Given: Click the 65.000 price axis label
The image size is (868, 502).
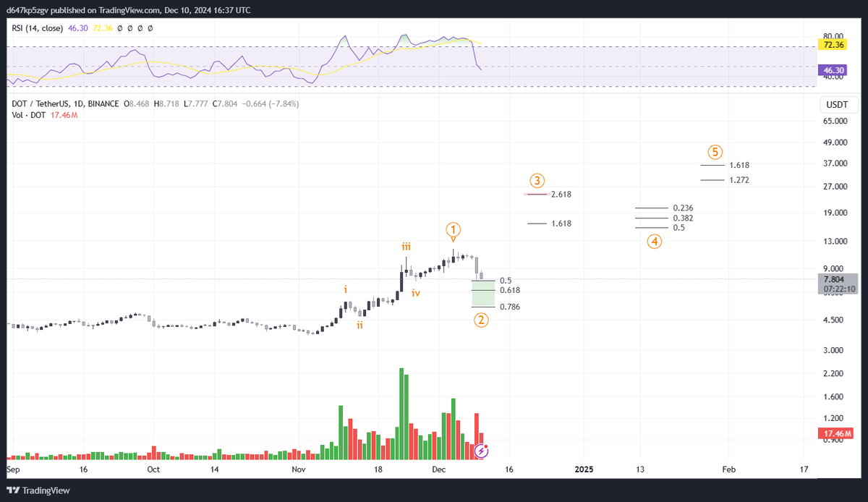Looking at the screenshot, I should tap(835, 121).
